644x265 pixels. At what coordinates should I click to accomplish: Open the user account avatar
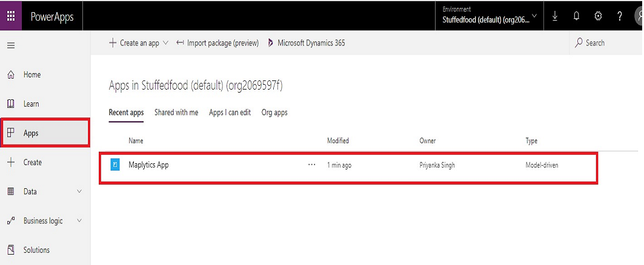pos(640,16)
